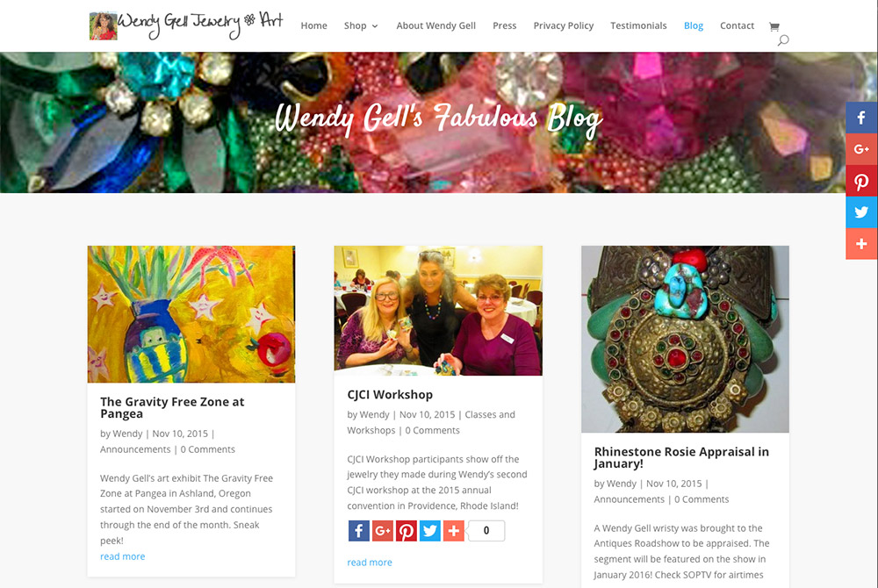The width and height of the screenshot is (878, 588).
Task: Click the Wendy Gell Jewelry & Art logo
Action: click(186, 25)
